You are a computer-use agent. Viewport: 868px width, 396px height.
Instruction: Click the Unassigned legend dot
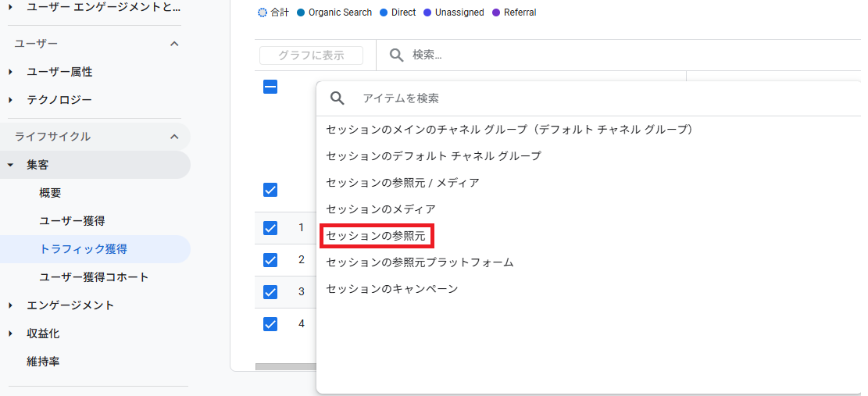(427, 12)
